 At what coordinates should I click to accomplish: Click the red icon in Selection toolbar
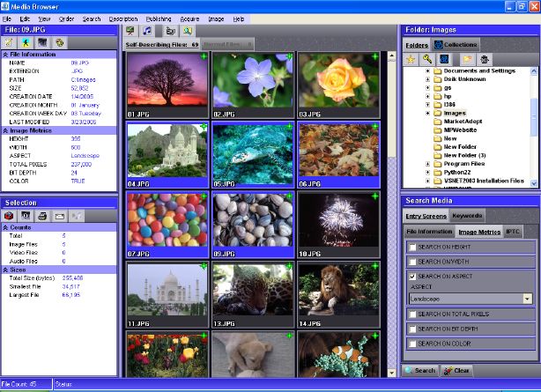click(x=10, y=215)
